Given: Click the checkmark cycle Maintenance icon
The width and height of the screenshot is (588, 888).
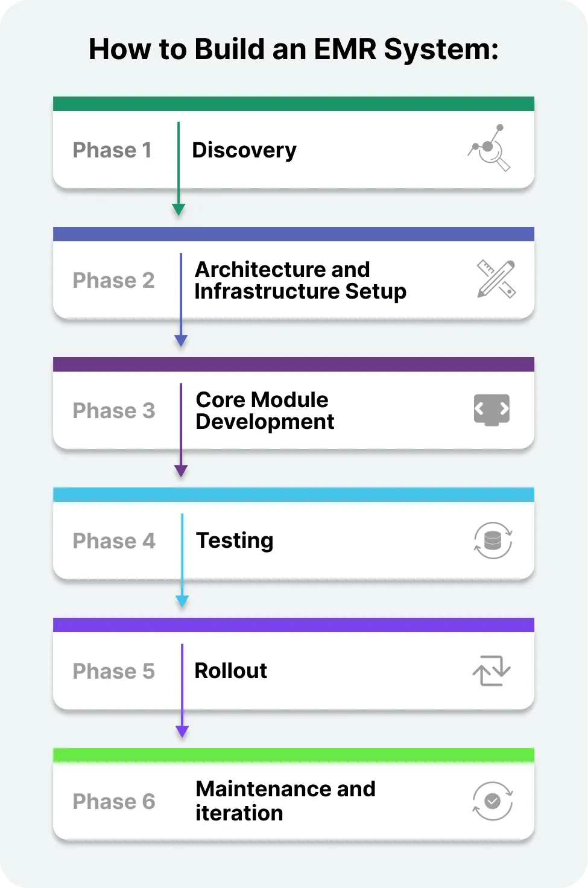Looking at the screenshot, I should tap(493, 801).
